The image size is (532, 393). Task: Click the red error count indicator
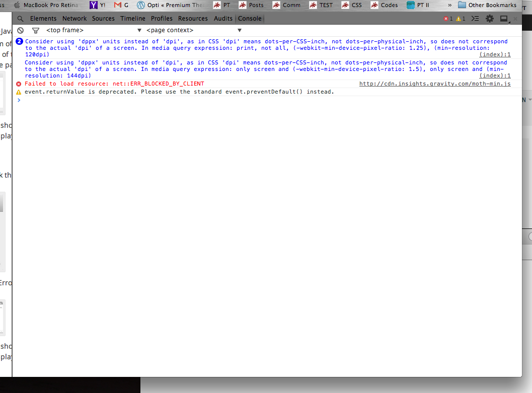point(447,19)
